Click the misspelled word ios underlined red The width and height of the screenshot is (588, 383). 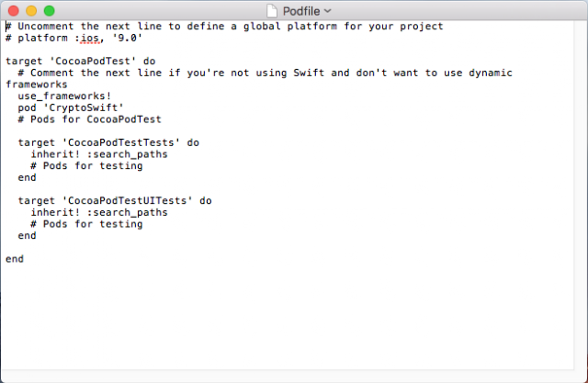[90, 38]
